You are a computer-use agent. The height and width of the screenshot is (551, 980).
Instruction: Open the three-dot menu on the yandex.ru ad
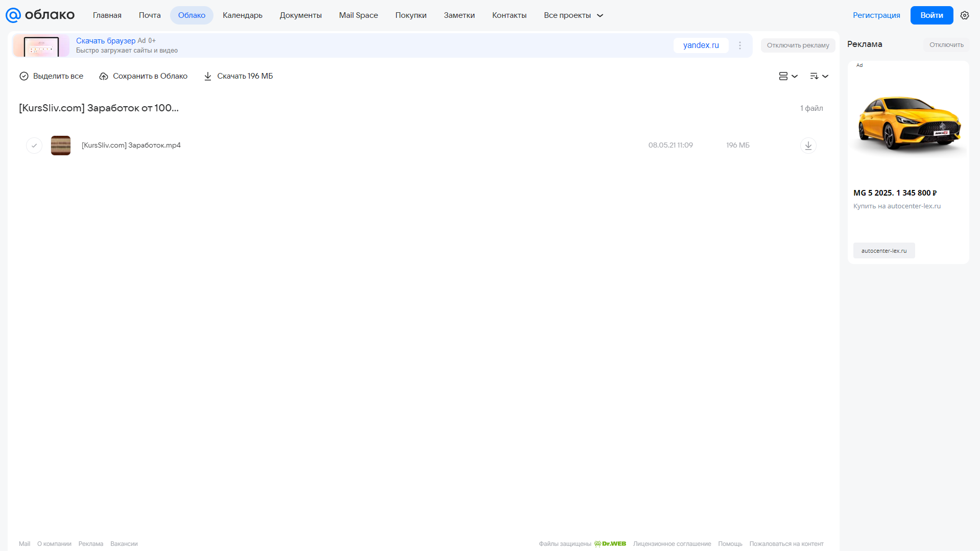740,45
